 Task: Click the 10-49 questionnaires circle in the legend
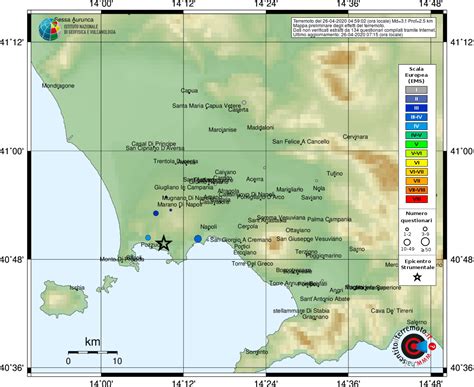pyautogui.click(x=407, y=242)
